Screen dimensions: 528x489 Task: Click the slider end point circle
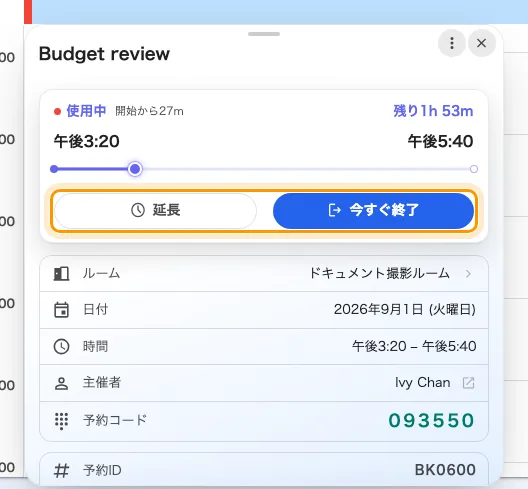tap(473, 169)
